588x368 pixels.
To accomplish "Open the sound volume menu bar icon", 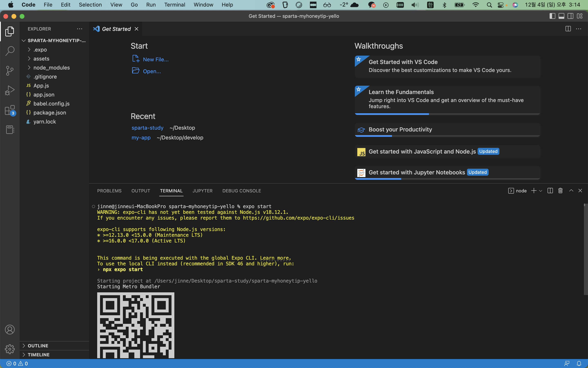I will point(415,5).
